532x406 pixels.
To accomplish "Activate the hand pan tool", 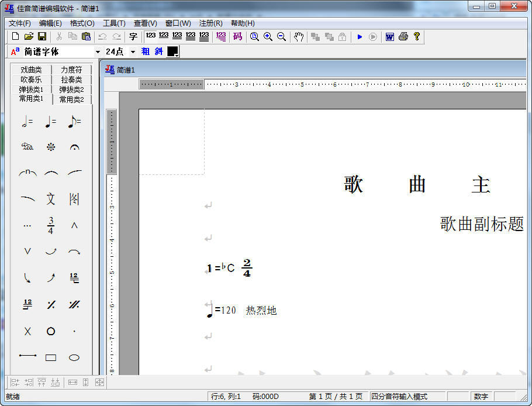I will click(298, 36).
